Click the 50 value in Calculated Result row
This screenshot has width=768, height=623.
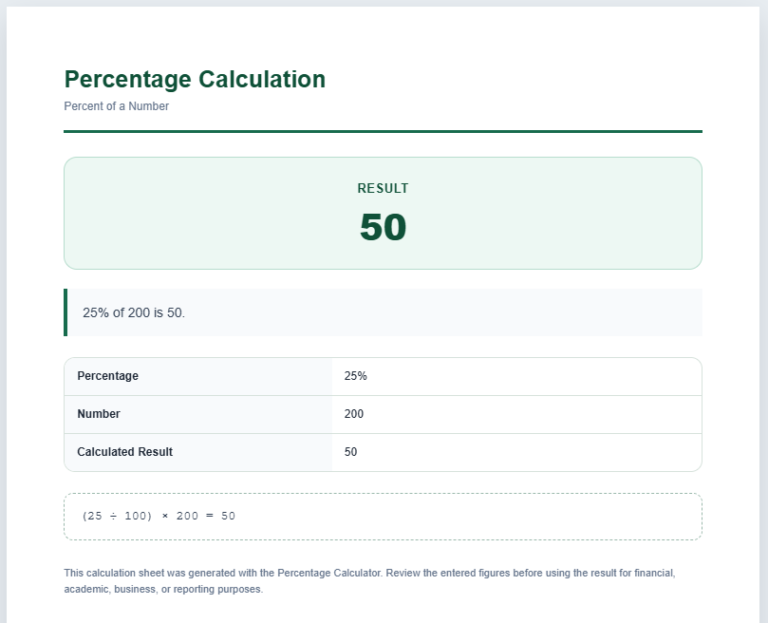click(x=351, y=452)
